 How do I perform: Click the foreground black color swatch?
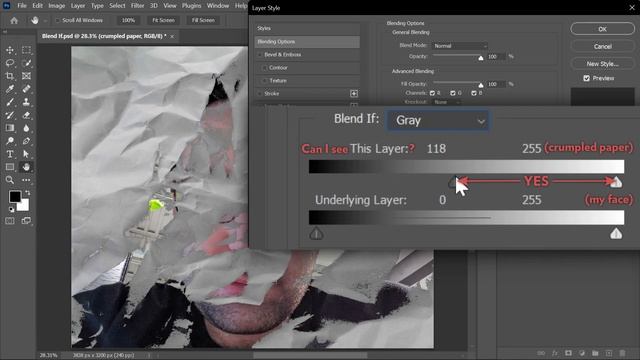[x=14, y=196]
